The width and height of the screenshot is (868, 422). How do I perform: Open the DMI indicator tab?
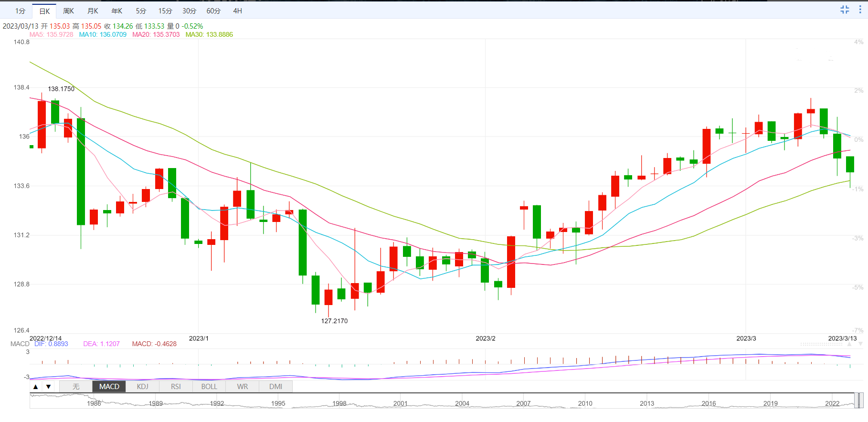point(276,387)
